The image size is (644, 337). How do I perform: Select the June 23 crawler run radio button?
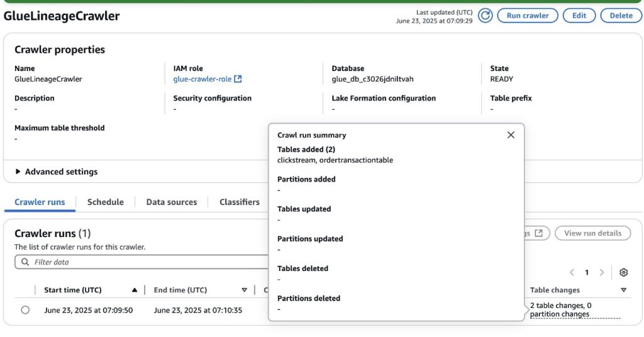(x=25, y=310)
